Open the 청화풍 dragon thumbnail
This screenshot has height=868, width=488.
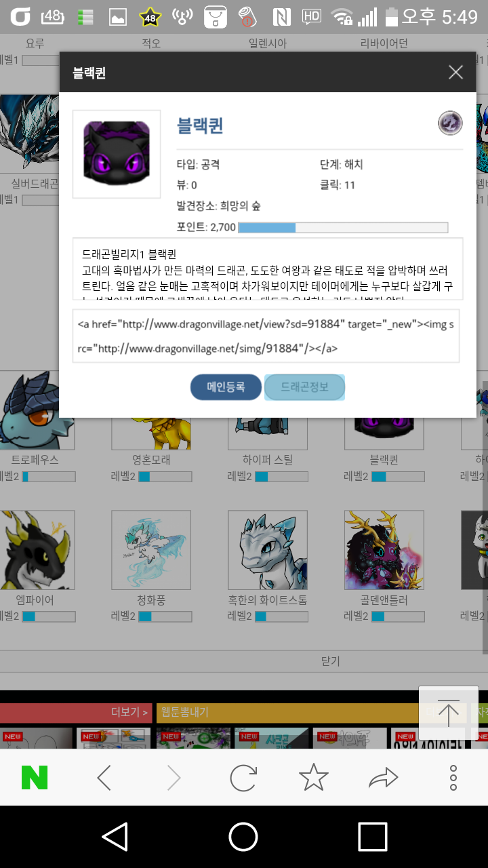151,550
